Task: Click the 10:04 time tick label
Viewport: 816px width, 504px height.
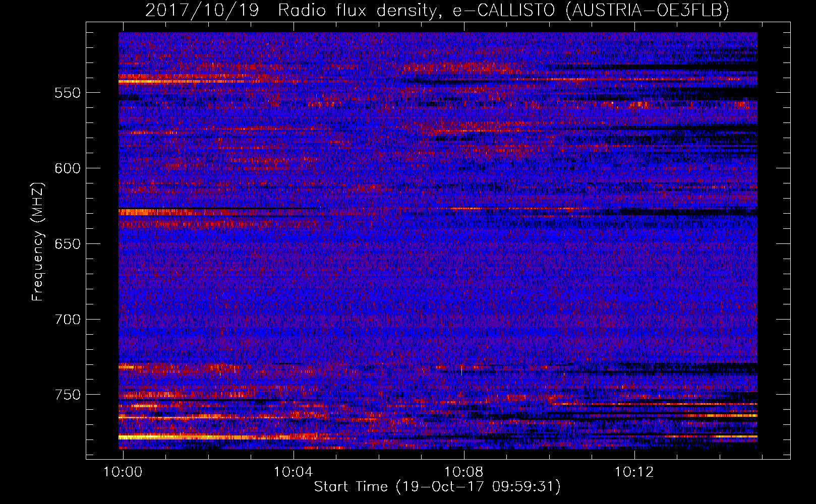Action: click(x=294, y=472)
